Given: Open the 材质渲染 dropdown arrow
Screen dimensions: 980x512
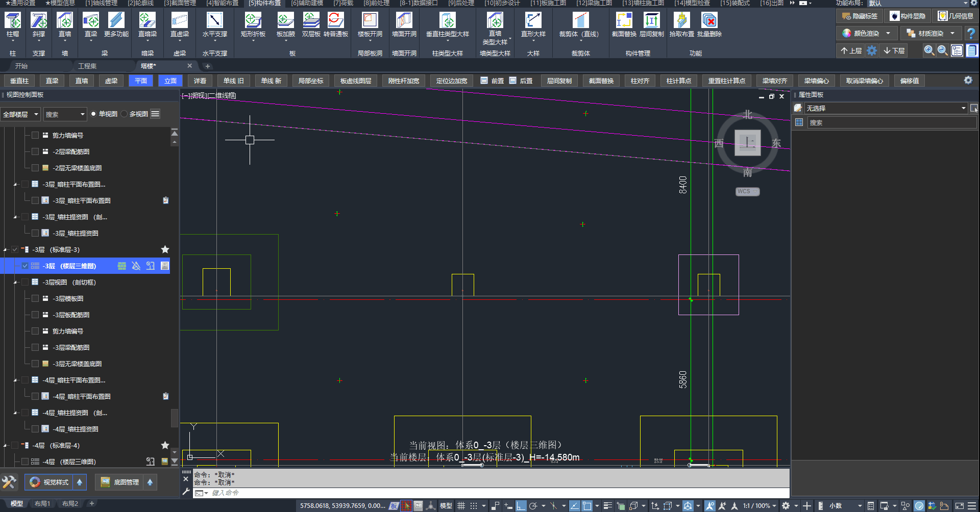Looking at the screenshot, I should click(952, 33).
